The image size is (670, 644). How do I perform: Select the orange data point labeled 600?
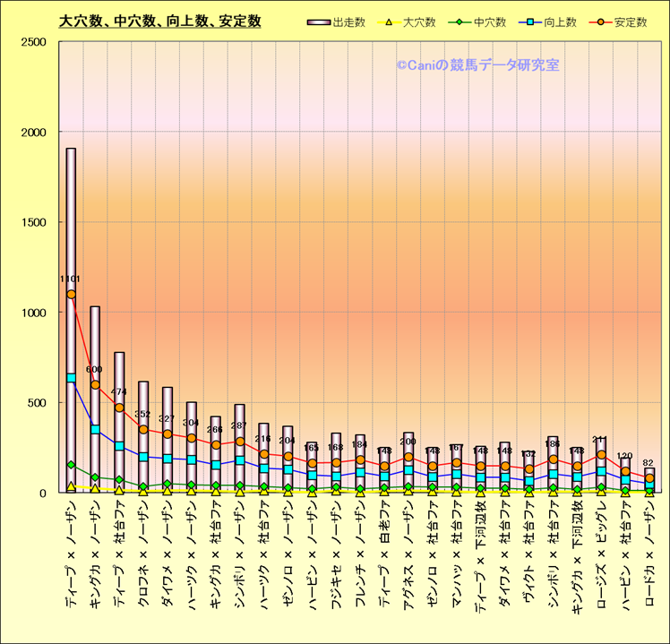95,385
